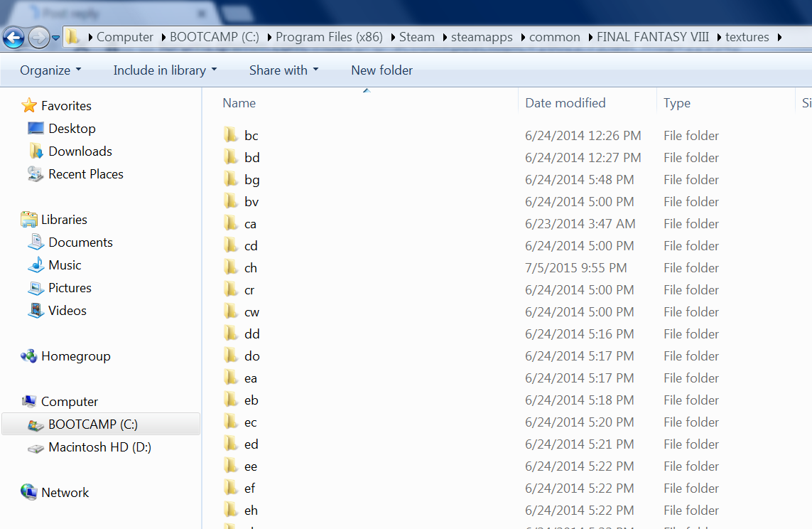812x529 pixels.
Task: Navigate to FINAL FANTASY VIII breadcrumb
Action: point(652,37)
